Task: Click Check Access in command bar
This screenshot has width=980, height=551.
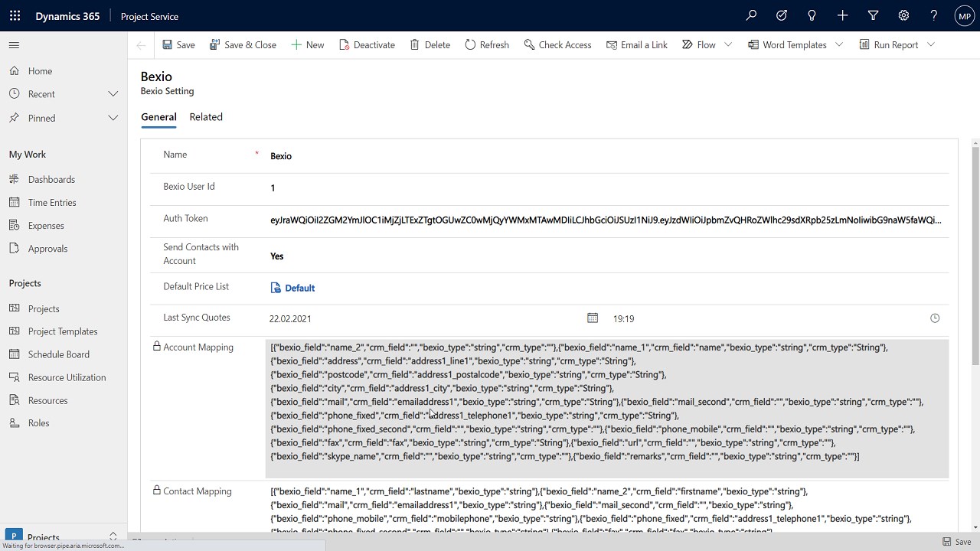Action: click(557, 45)
